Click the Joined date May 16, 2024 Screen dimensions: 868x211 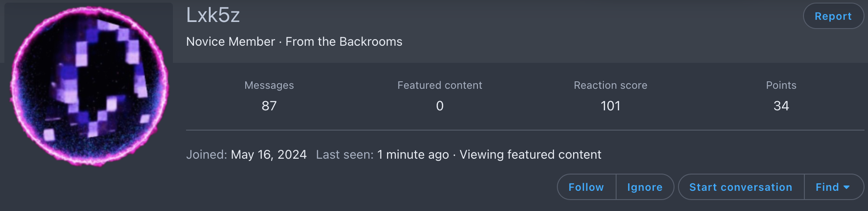[x=269, y=155]
